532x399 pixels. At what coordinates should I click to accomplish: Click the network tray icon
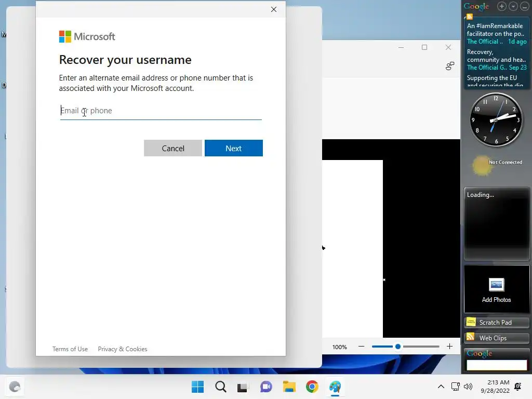(x=455, y=387)
